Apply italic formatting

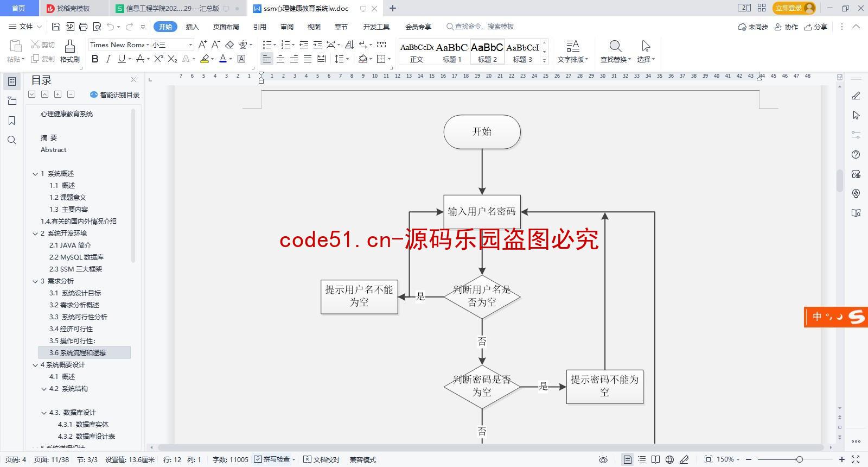[108, 59]
